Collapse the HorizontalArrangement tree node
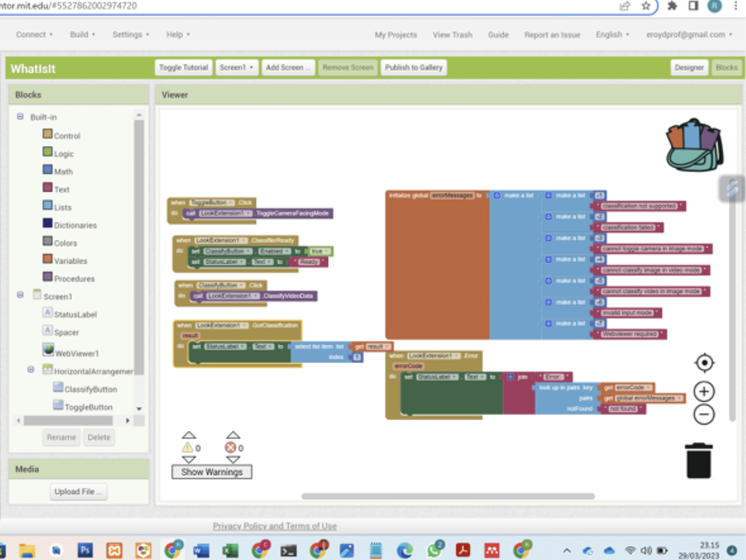Image resolution: width=746 pixels, height=560 pixels. pos(31,370)
